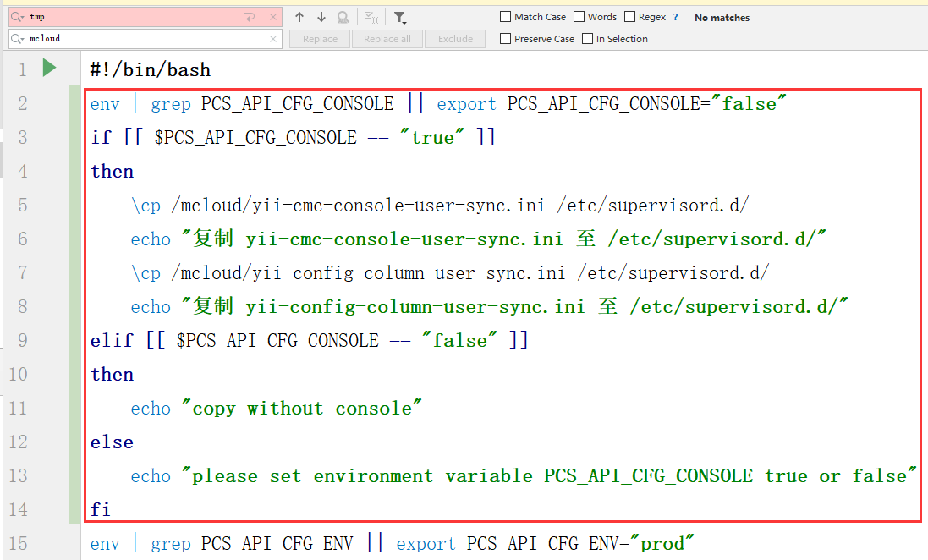Tick the Preserve Case checkbox

(x=506, y=39)
